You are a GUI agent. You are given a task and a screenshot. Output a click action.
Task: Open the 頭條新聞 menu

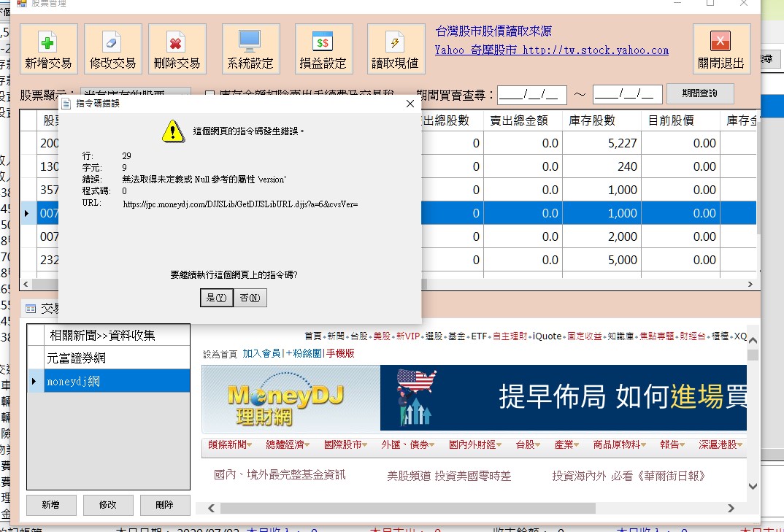tap(230, 444)
